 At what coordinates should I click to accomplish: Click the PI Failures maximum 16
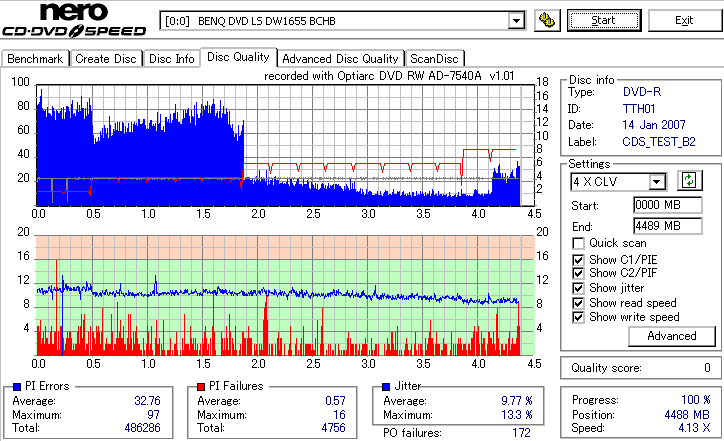point(339,415)
